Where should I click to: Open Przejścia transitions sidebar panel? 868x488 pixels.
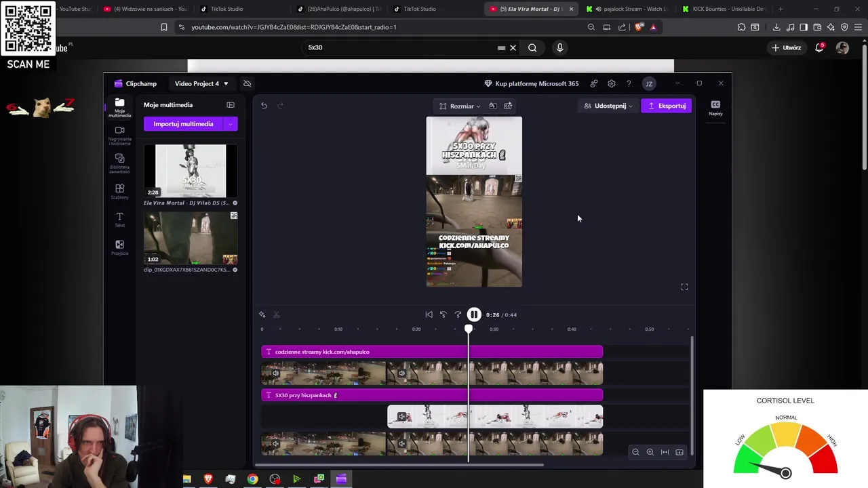point(119,247)
